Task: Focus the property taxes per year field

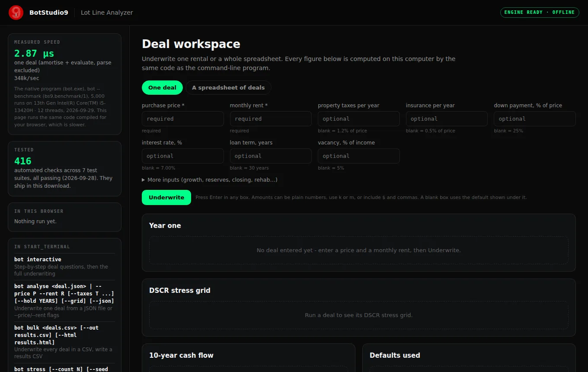Action: pos(359,119)
